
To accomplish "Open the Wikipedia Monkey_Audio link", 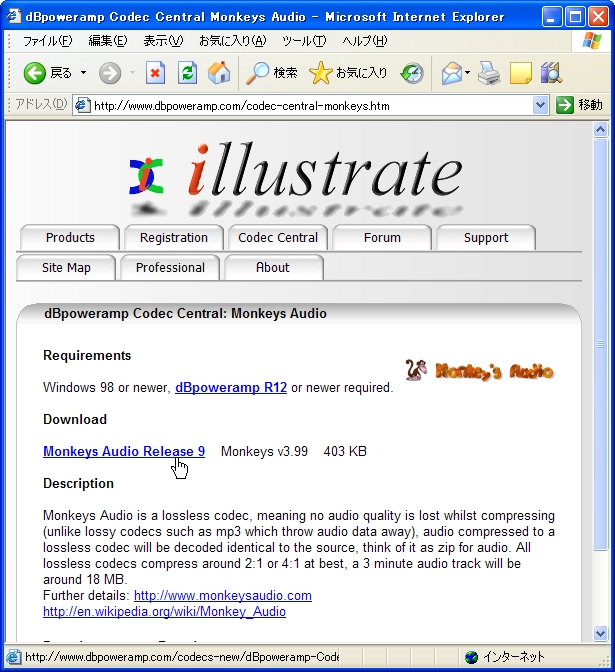I will tap(165, 612).
